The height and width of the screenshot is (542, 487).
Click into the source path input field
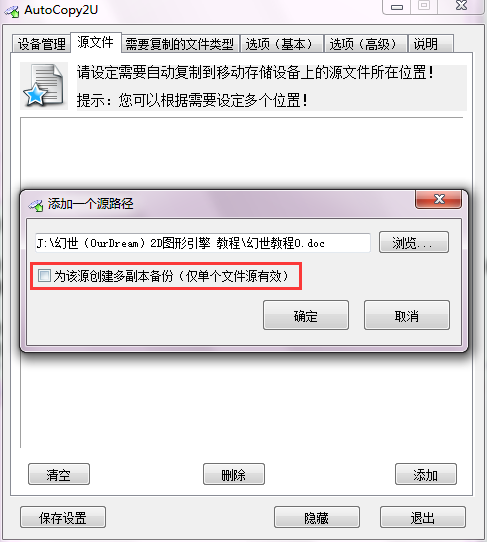click(x=203, y=243)
